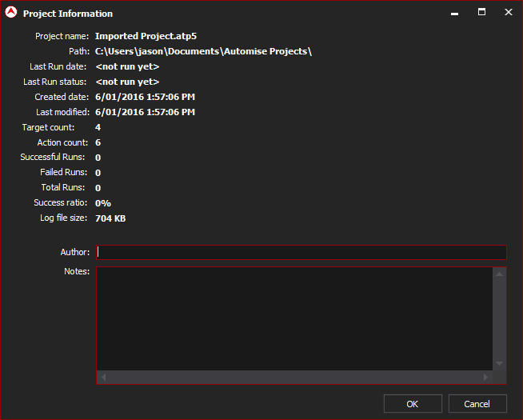The height and width of the screenshot is (420, 523).
Task: Click the Notes: label
Action: click(x=77, y=271)
